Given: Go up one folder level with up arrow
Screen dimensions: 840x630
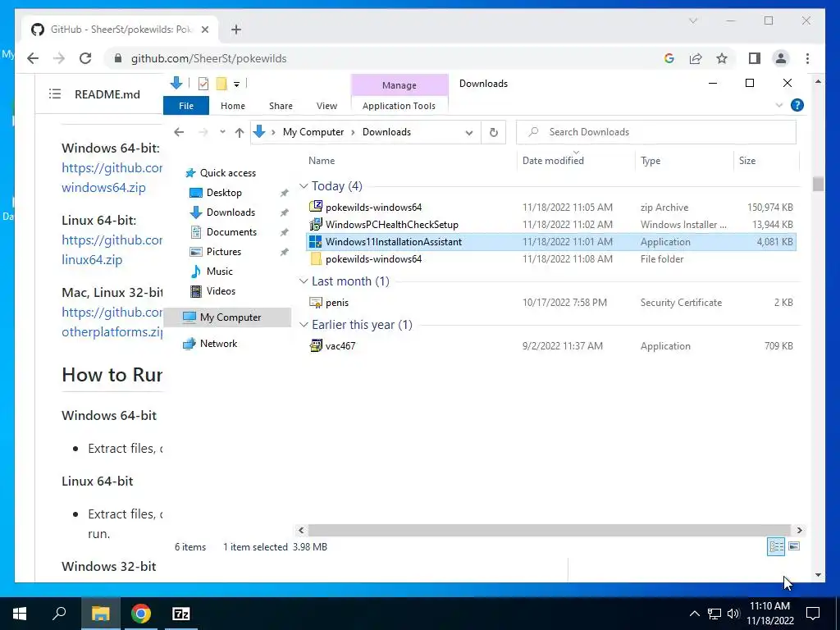Looking at the screenshot, I should 240,132.
